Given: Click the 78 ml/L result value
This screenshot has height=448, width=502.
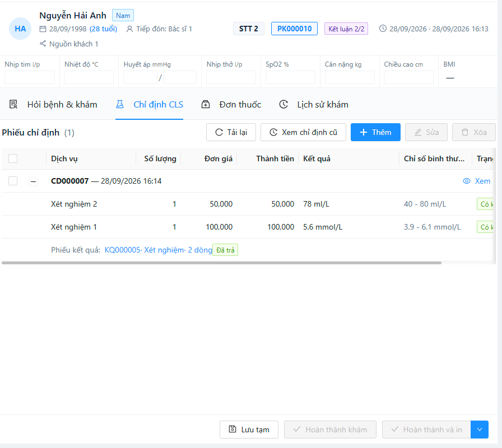Looking at the screenshot, I should click(316, 204).
